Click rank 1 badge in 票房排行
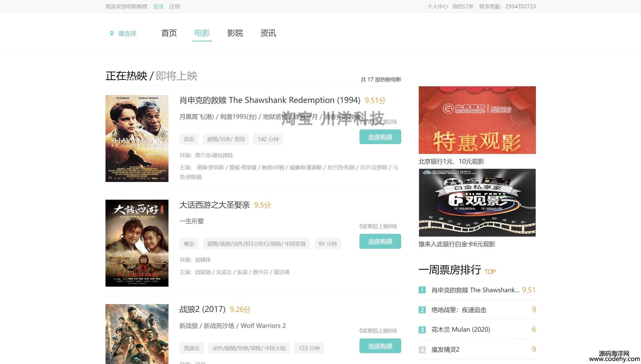641x364 pixels. (x=422, y=290)
